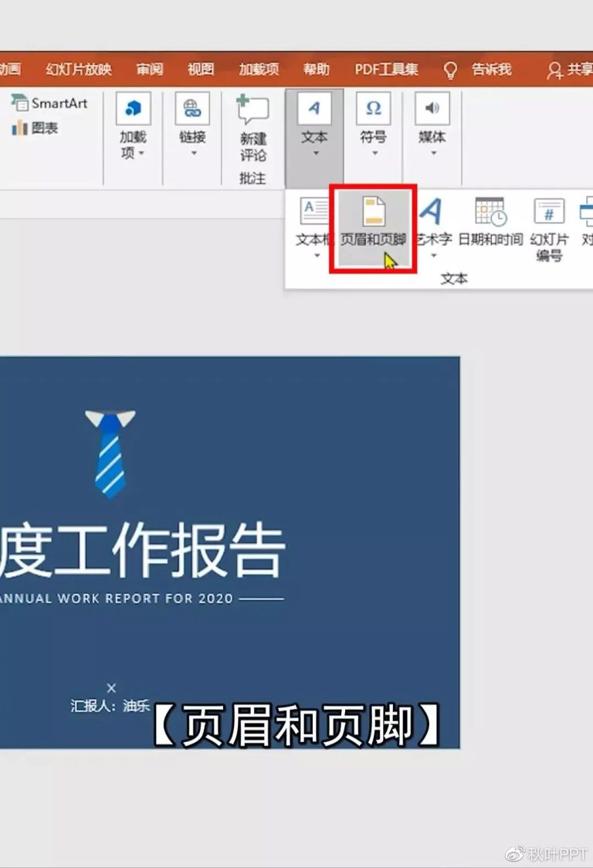Insert a chart (图表)
The image size is (593, 868).
tap(35, 128)
